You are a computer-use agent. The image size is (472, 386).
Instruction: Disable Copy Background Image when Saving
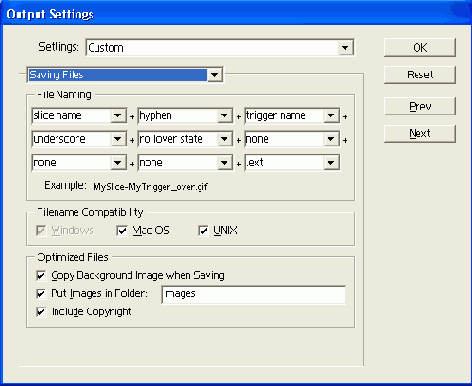(x=41, y=276)
